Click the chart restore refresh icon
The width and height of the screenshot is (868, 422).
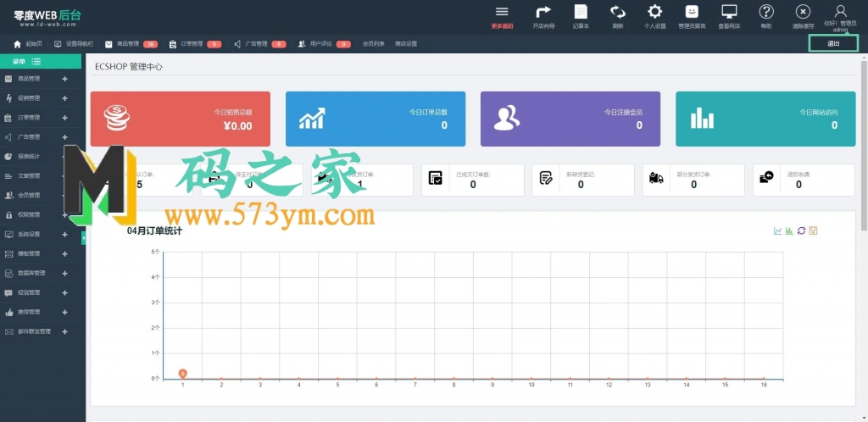click(802, 230)
